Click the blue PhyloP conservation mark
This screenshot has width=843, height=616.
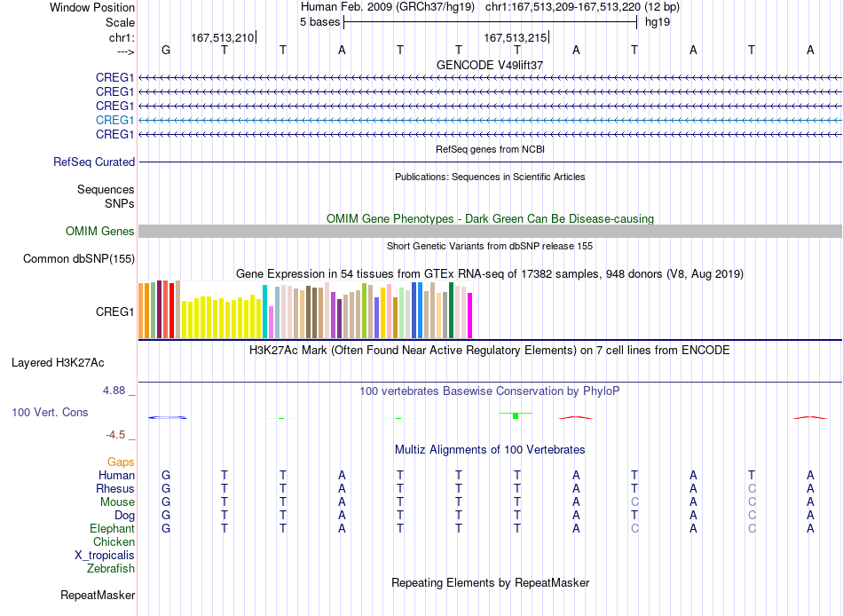pyautogui.click(x=167, y=417)
